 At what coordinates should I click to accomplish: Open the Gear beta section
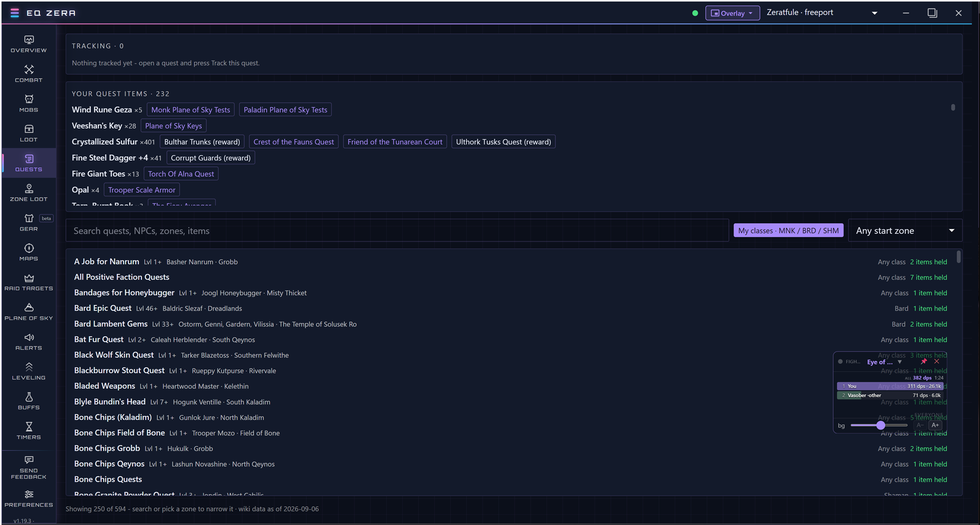(29, 222)
